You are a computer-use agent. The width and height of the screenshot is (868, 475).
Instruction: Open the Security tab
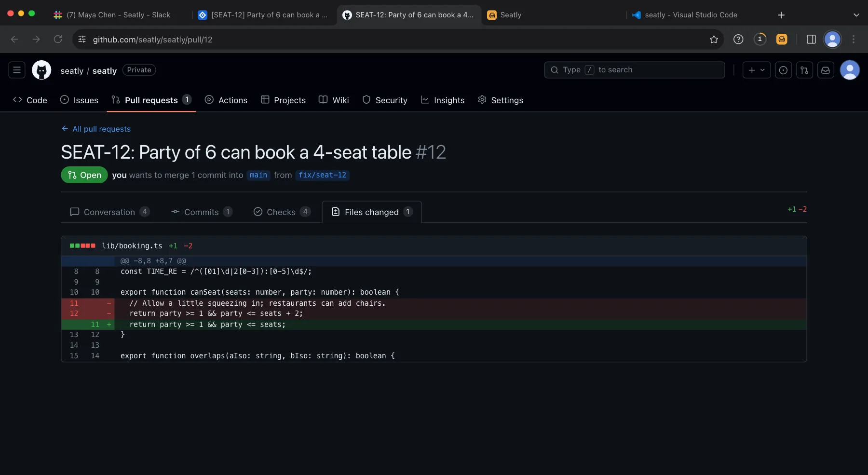(x=385, y=100)
